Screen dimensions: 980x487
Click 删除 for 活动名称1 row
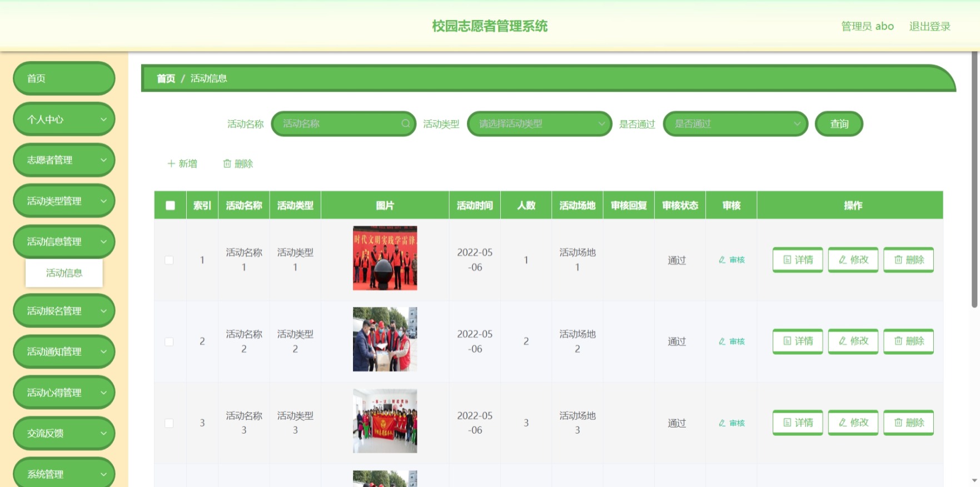(x=909, y=260)
